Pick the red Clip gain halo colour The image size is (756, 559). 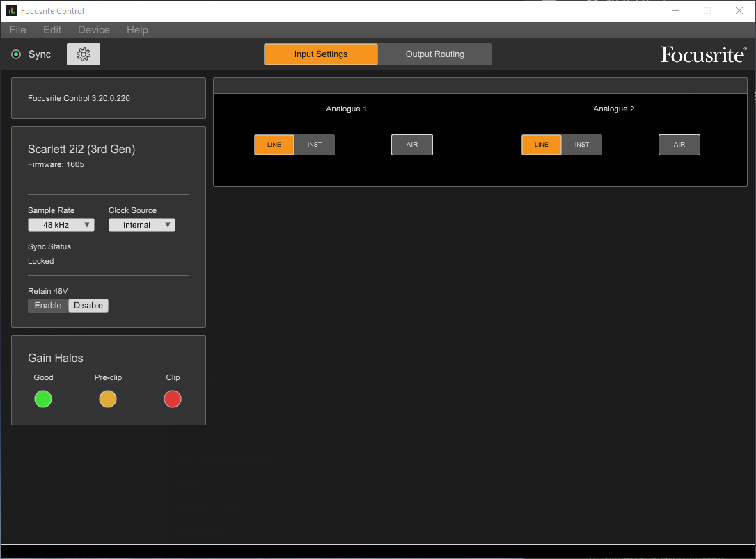coord(173,399)
